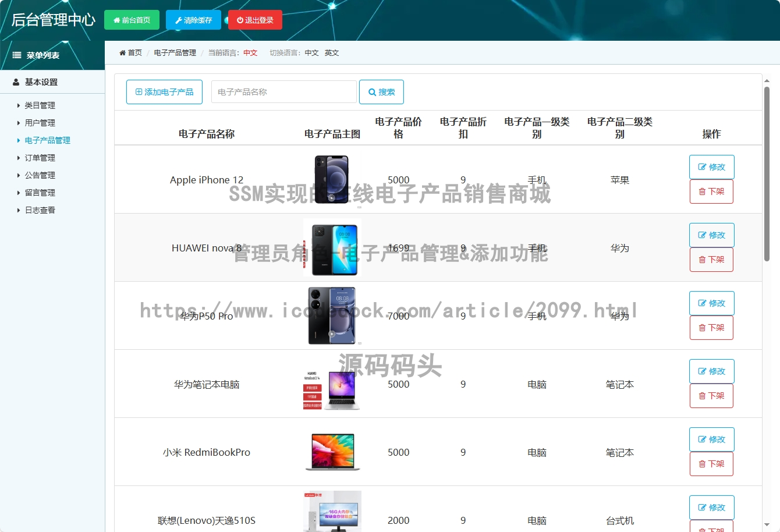Viewport: 780px width, 532px height.
Task: Expand 订单管理 menu arrow
Action: [x=19, y=158]
